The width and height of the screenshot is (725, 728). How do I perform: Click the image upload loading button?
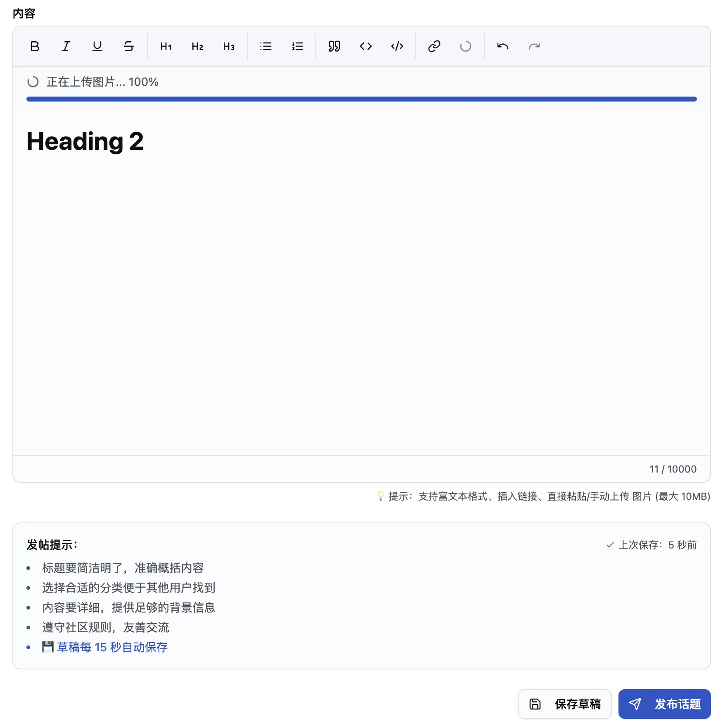[466, 46]
